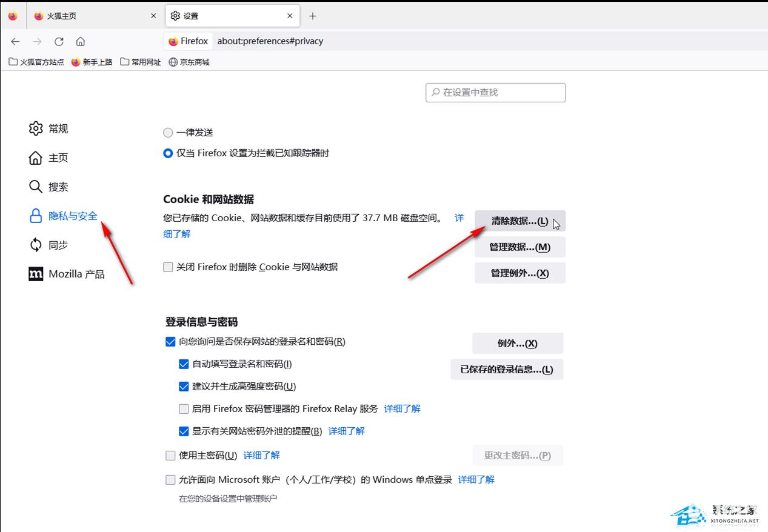This screenshot has width=768, height=532.
Task: Open 同步 settings category
Action: tap(48, 245)
